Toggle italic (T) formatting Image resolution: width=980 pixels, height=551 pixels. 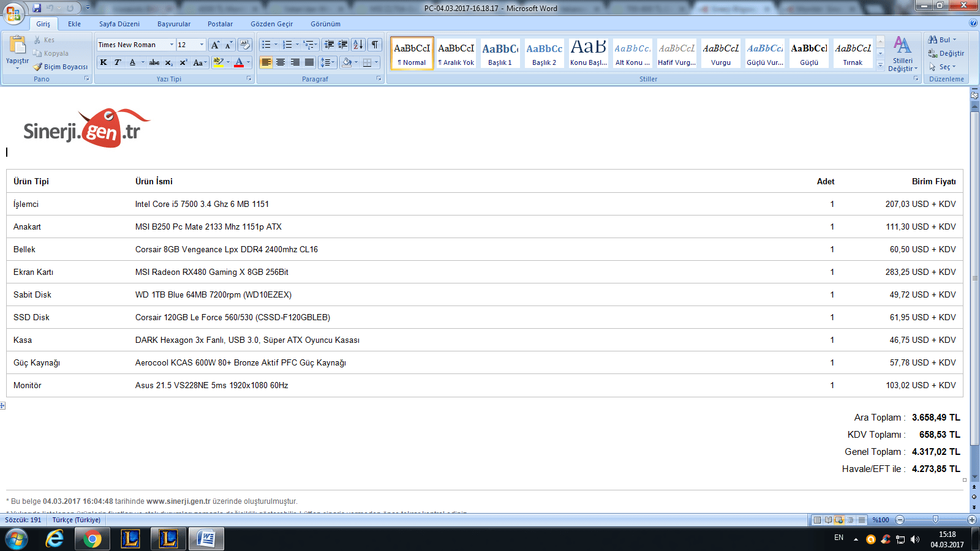click(x=118, y=62)
